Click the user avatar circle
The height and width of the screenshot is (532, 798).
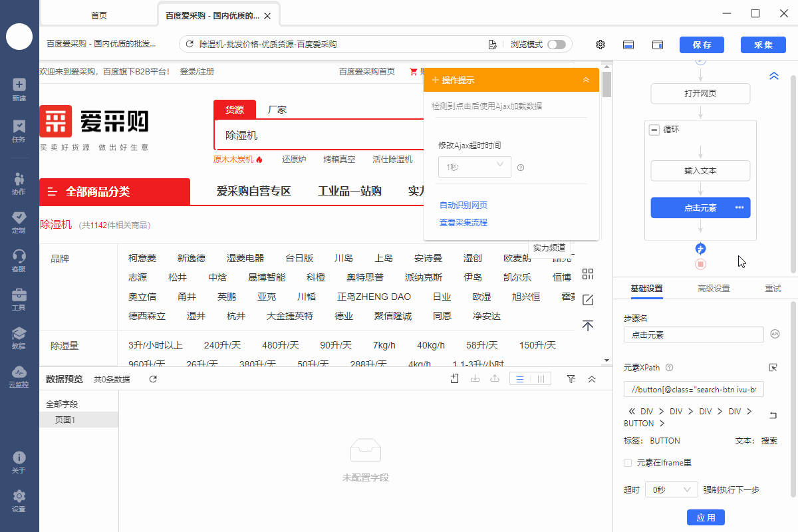click(19, 36)
